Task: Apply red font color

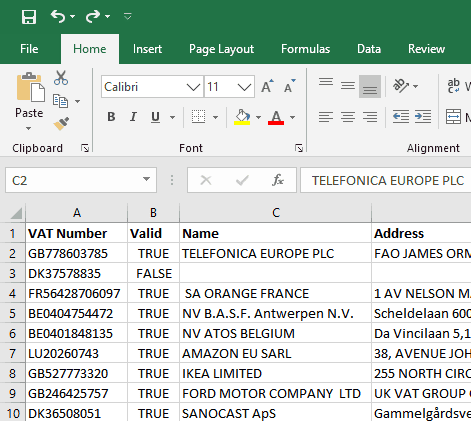Action: point(276,117)
